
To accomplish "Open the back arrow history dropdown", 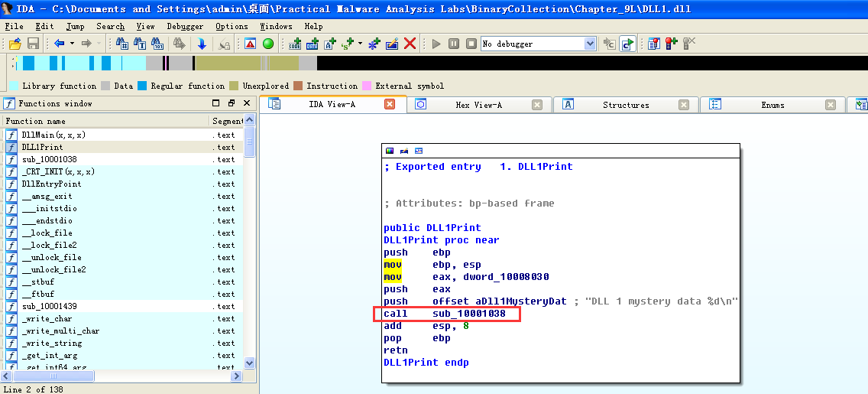I will pyautogui.click(x=72, y=43).
